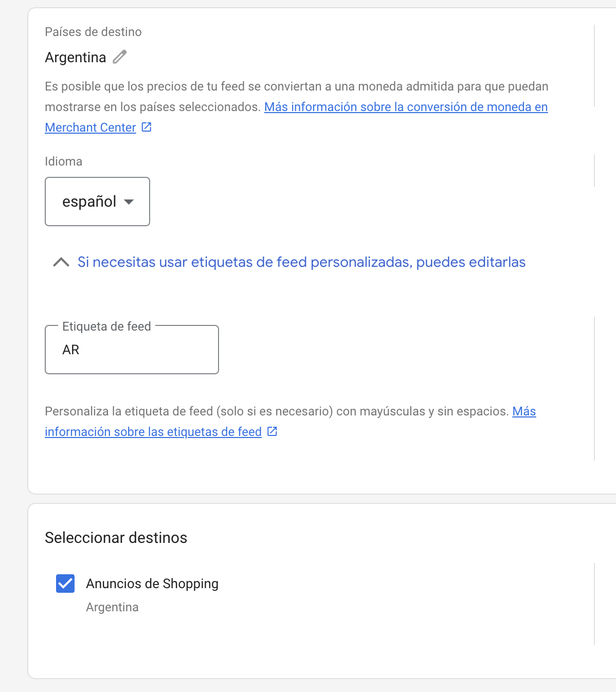Screen dimensions: 616x692
Task: Click Si necesitas usar etiquetas de feed personalizadas text
Action: (x=301, y=262)
